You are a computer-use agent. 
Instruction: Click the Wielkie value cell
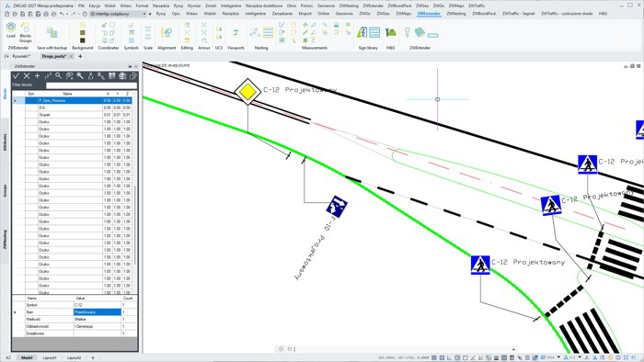pyautogui.click(x=98, y=320)
